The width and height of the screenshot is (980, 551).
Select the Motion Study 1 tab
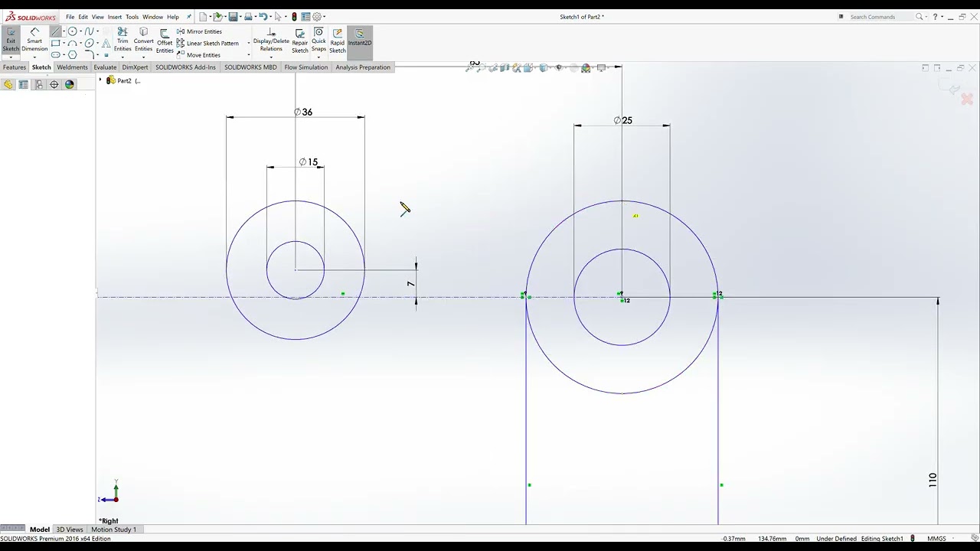[113, 530]
